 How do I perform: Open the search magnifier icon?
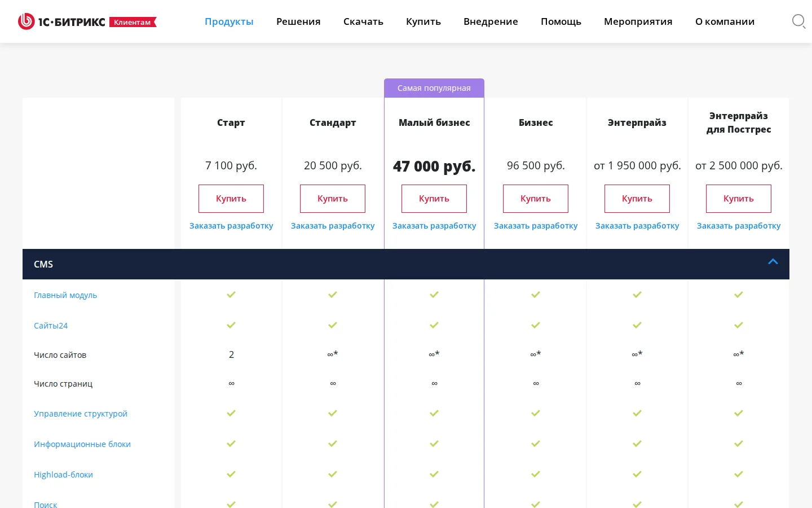pyautogui.click(x=798, y=21)
